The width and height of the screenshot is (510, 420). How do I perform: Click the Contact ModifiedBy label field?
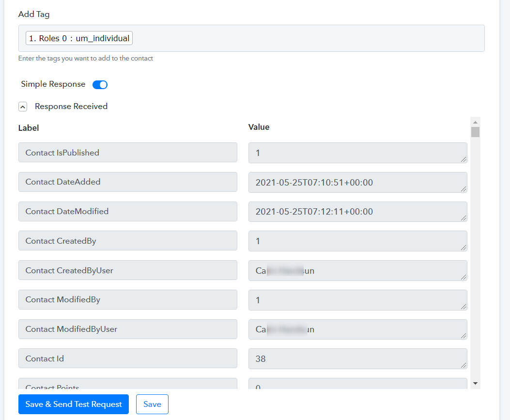click(128, 300)
